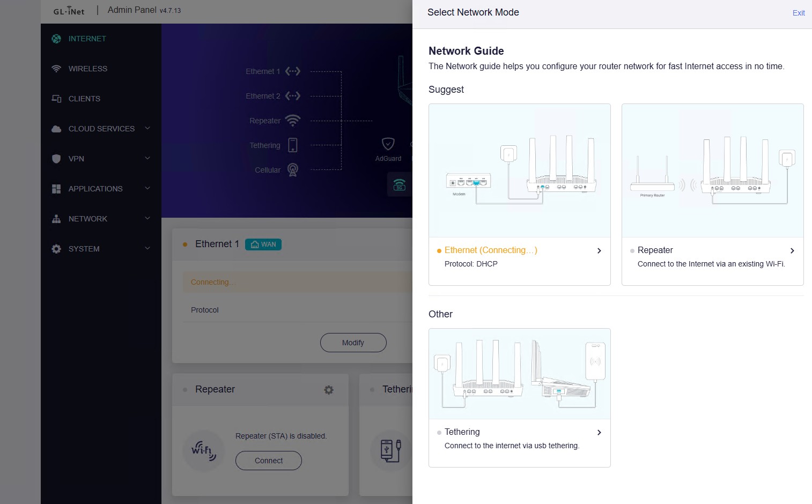Open Repeater mode via its arrow chevron
The image size is (812, 504).
click(x=792, y=250)
